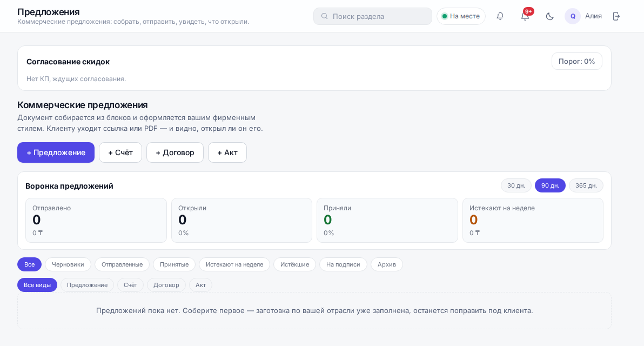This screenshot has height=346, width=644.
Task: Toggle the 'На месте' presence status
Action: tap(461, 16)
